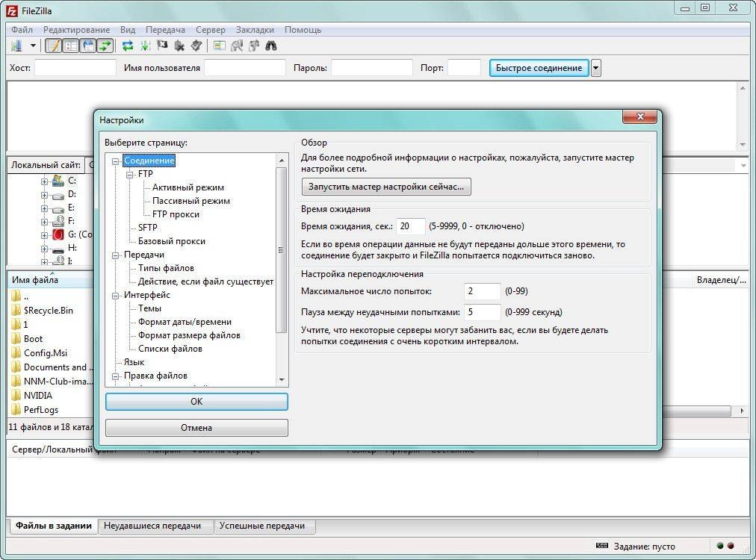Click the Хост input field
The width and height of the screenshot is (756, 560).
75,68
